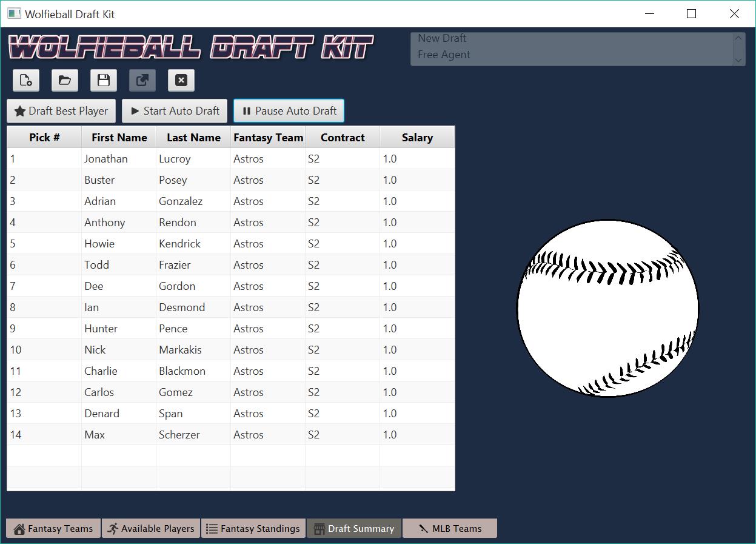Export the draft using the export arrow icon
Viewport: 756px width, 544px height.
coord(142,80)
